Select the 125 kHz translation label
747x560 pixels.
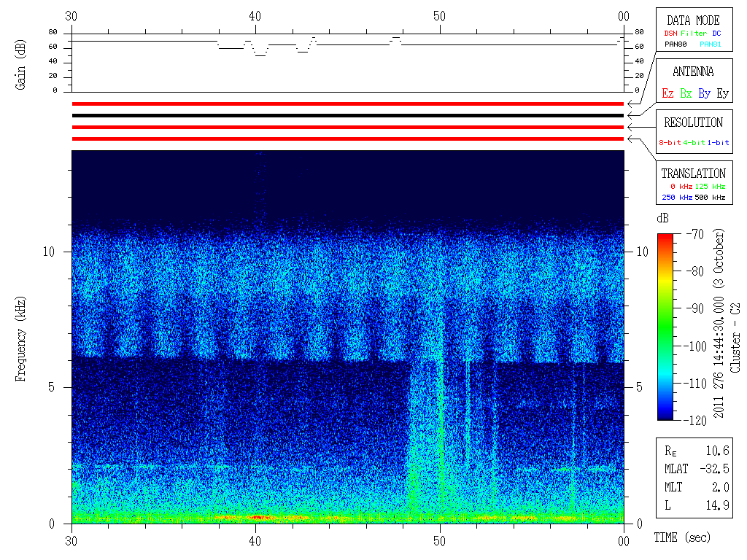pos(710,186)
